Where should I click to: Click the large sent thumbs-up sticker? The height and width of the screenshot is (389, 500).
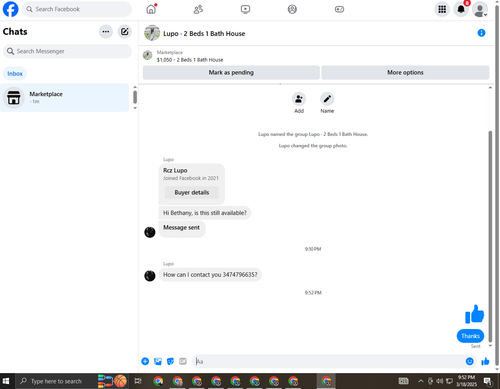[474, 314]
